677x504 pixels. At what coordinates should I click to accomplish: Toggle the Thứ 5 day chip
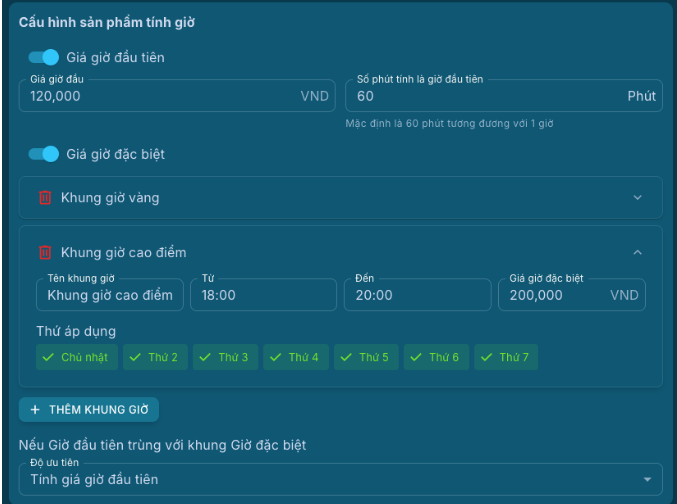click(x=365, y=357)
